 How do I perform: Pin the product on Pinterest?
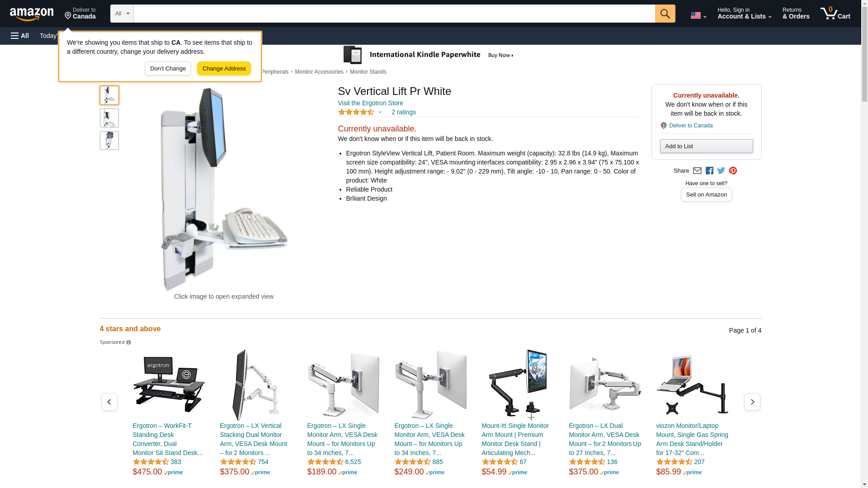pos(733,171)
